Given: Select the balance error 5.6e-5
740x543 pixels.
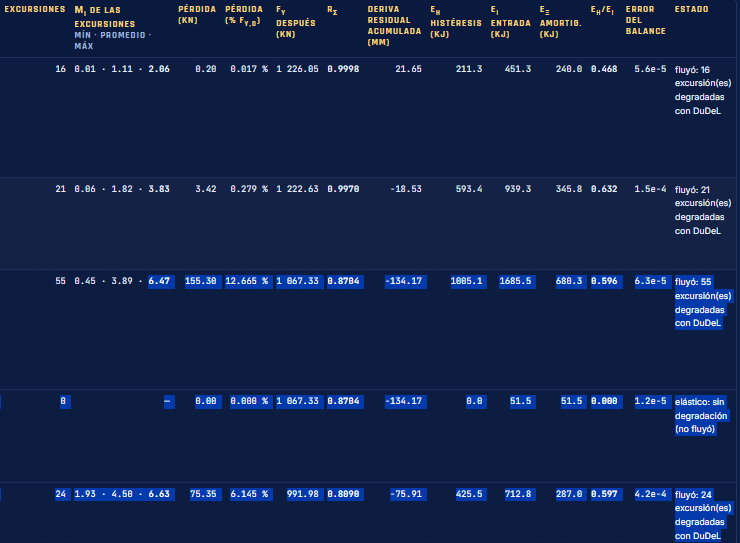Looking at the screenshot, I should click(x=650, y=69).
